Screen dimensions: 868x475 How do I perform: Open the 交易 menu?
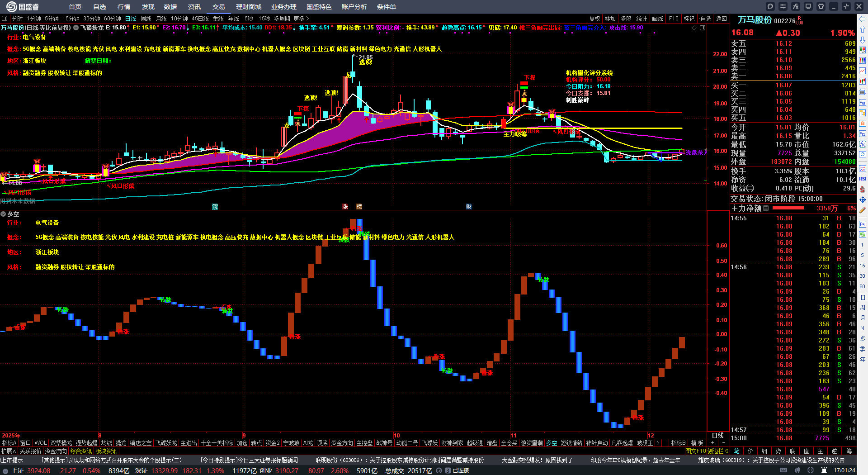pos(219,7)
